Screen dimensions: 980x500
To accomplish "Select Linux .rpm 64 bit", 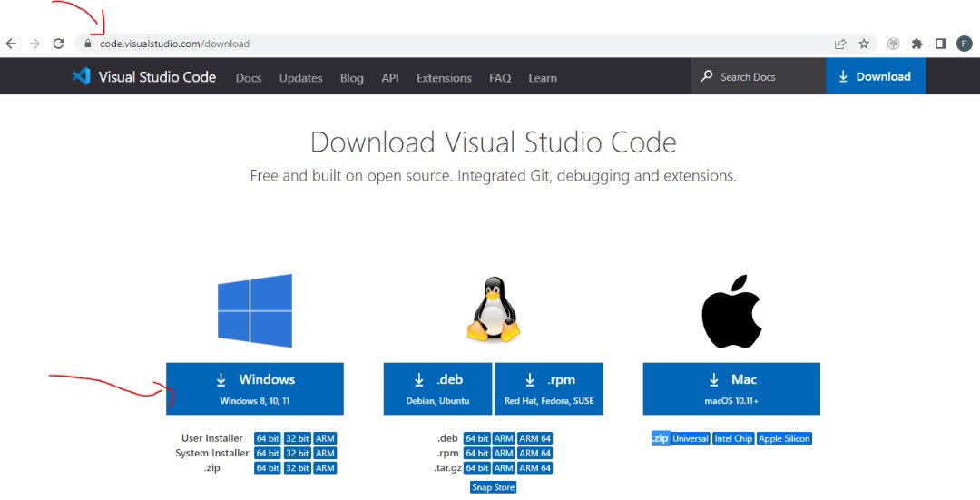I will click(477, 453).
